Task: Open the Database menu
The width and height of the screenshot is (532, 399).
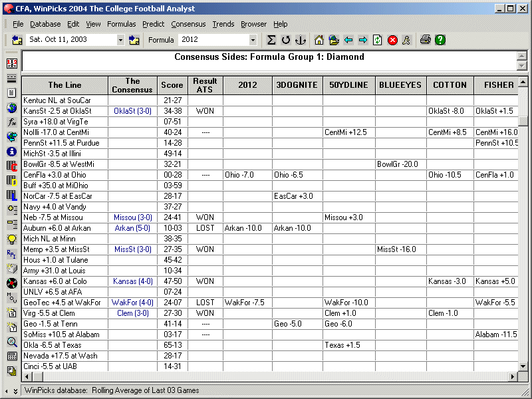Action: point(45,24)
